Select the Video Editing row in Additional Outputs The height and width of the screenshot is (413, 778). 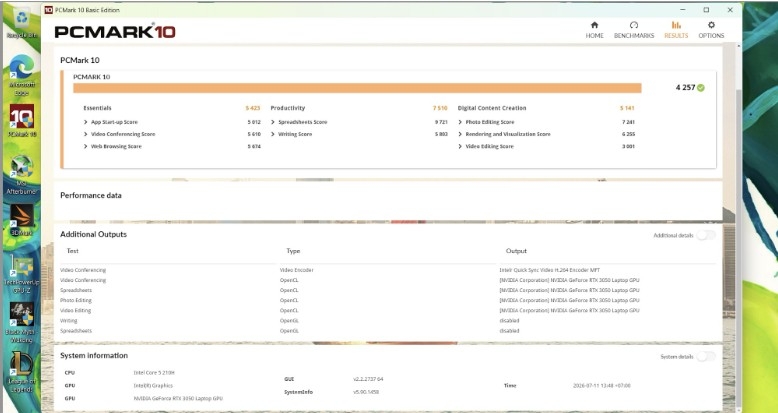(x=388, y=311)
